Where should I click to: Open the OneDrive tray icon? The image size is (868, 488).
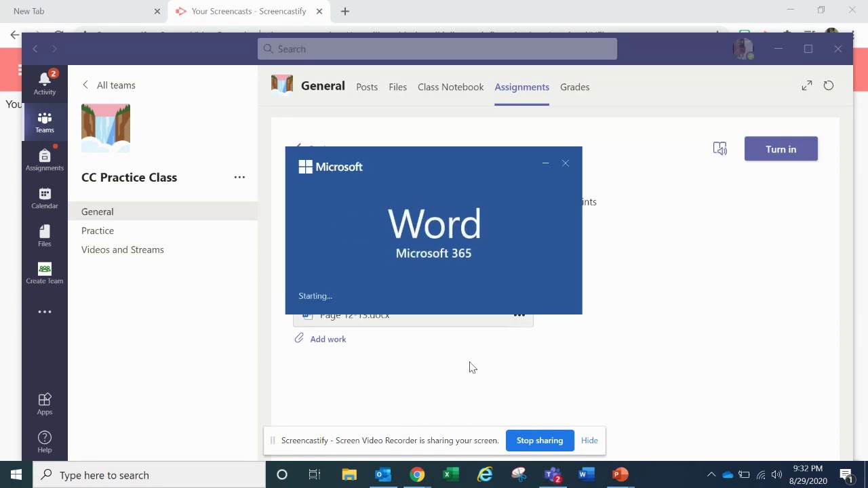pyautogui.click(x=728, y=474)
